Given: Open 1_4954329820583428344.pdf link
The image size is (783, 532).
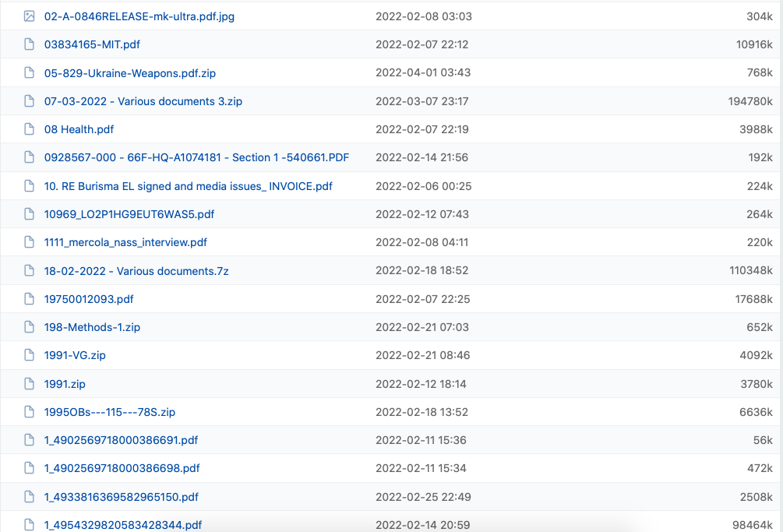Looking at the screenshot, I should pos(123,525).
